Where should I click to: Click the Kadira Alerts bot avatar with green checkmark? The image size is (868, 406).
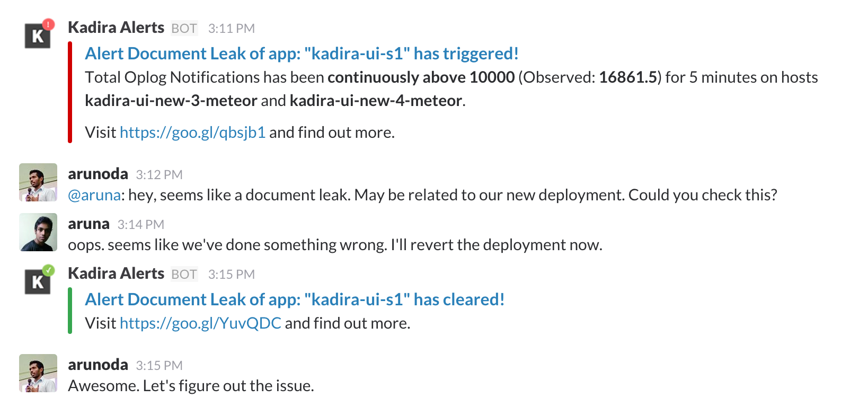click(38, 281)
